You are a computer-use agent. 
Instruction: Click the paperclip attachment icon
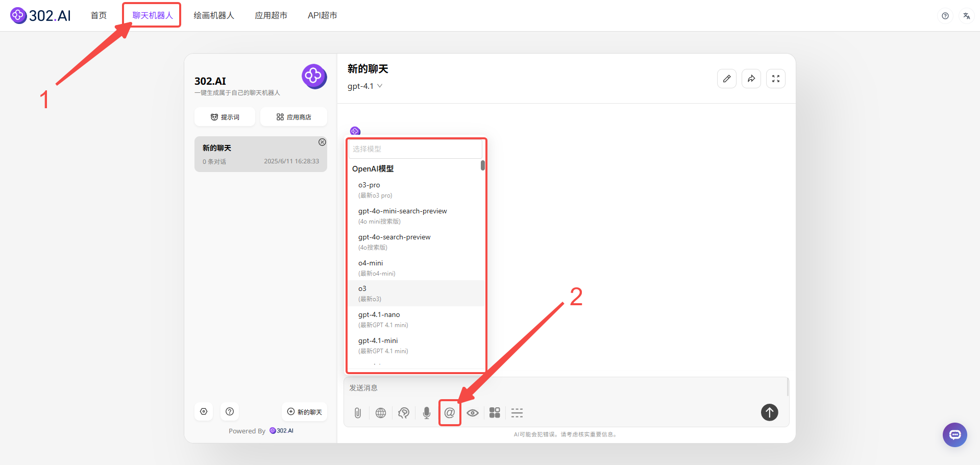[x=358, y=412]
